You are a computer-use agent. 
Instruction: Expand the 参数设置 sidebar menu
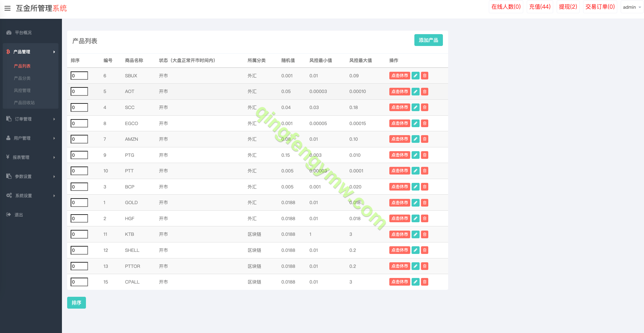[x=31, y=176]
